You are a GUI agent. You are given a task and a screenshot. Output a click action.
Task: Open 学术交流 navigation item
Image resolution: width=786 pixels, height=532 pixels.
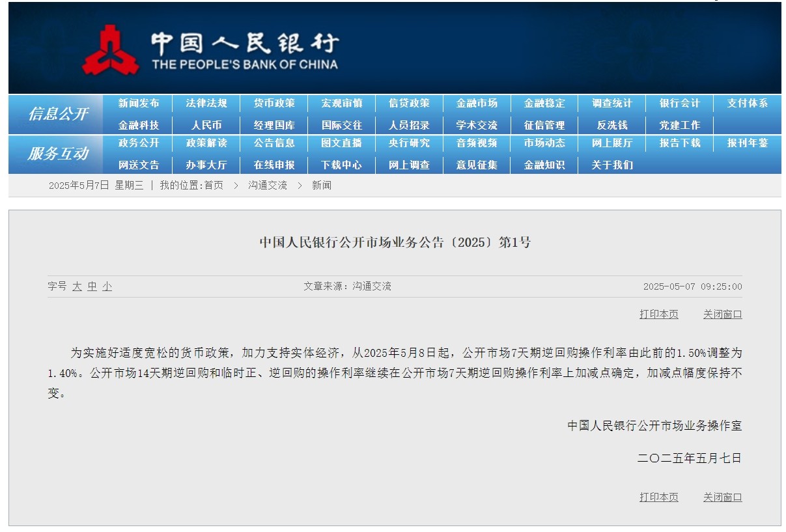tap(477, 125)
